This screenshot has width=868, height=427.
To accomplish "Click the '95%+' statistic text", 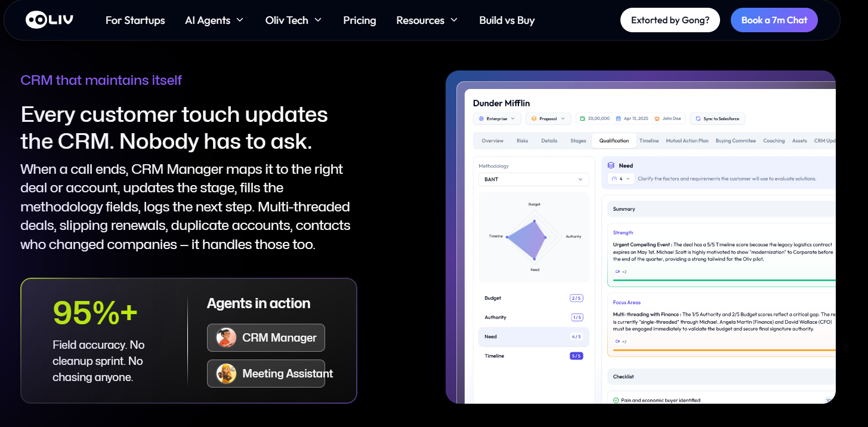I will 95,313.
